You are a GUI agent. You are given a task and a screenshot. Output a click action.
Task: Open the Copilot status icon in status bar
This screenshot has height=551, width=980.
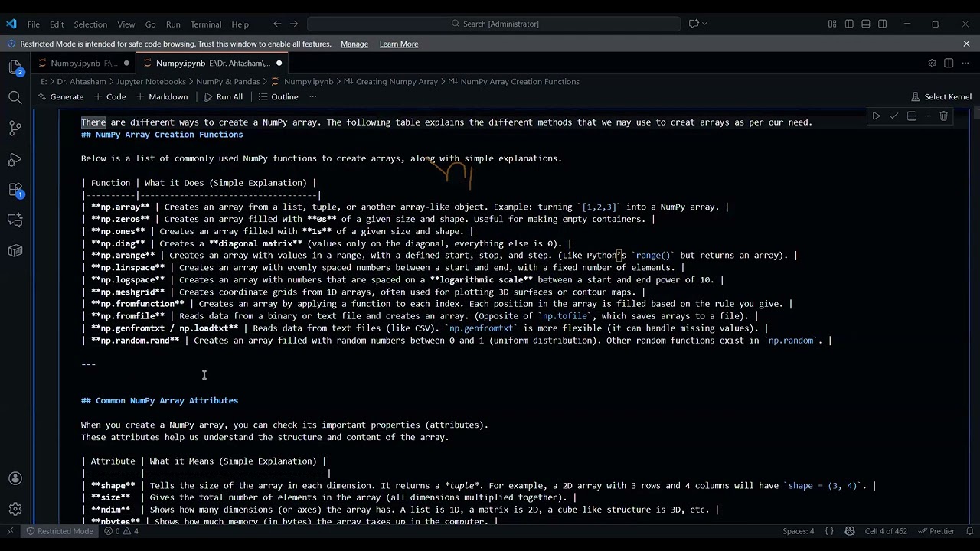pyautogui.click(x=850, y=531)
